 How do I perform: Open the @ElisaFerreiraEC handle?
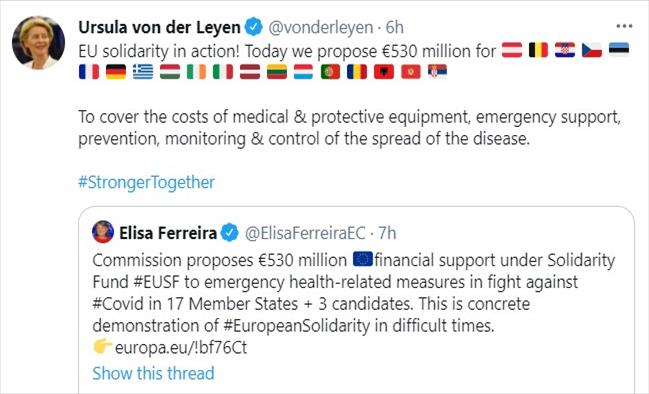tap(305, 233)
